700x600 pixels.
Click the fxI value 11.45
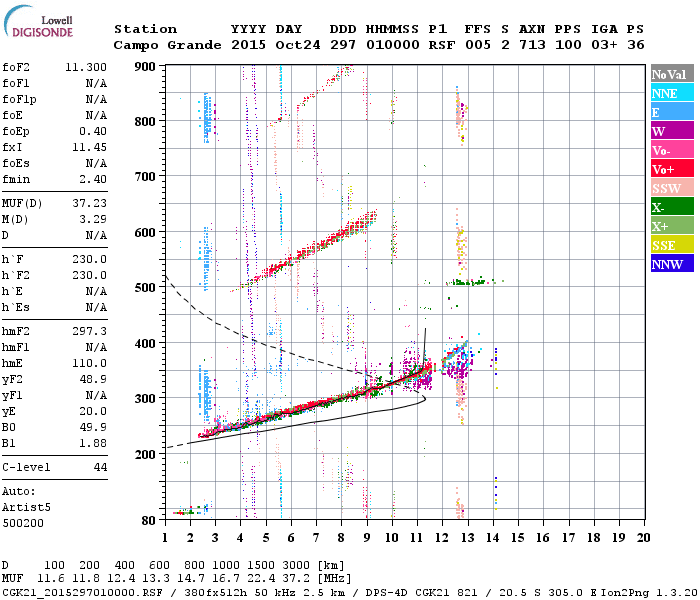pyautogui.click(x=89, y=147)
